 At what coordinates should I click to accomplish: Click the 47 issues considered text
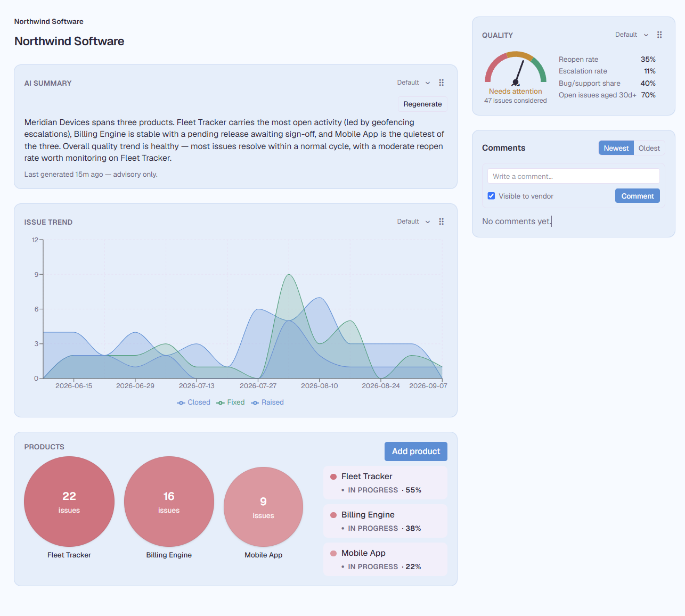click(516, 101)
